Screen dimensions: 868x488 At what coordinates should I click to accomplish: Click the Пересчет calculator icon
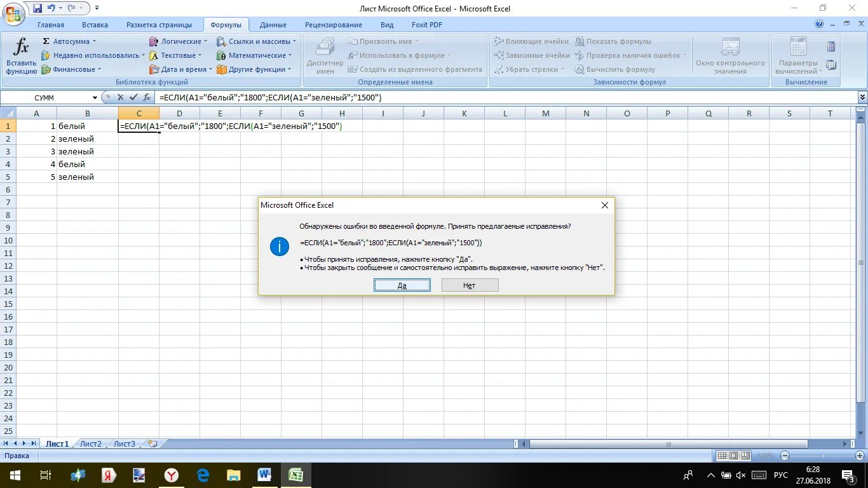(831, 46)
